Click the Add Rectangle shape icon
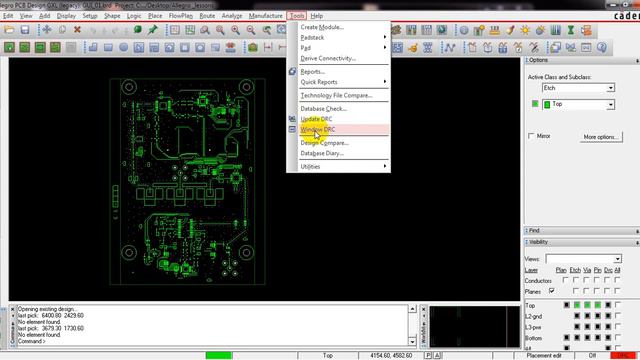This screenshot has width=640, height=360. [x=108, y=47]
